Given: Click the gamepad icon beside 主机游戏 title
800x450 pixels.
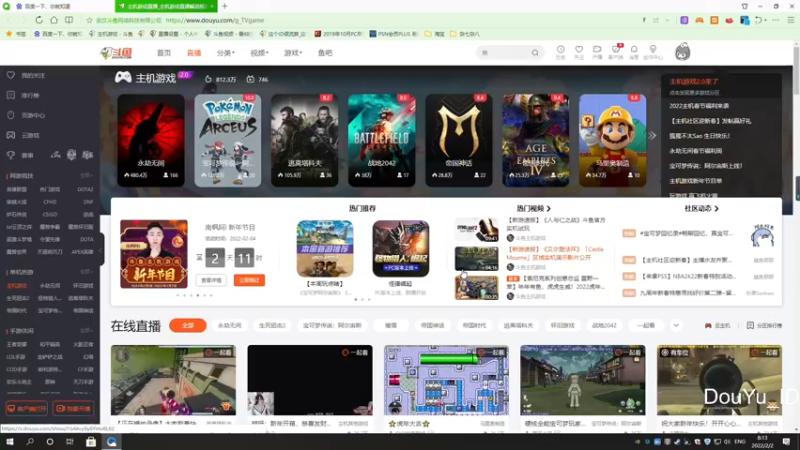Looking at the screenshot, I should point(123,77).
